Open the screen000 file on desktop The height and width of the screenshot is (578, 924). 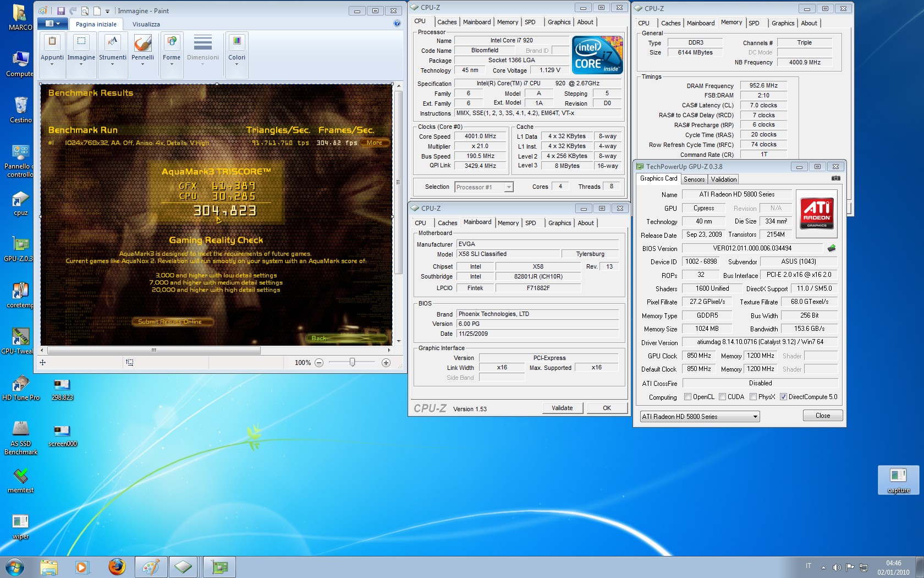tap(62, 435)
